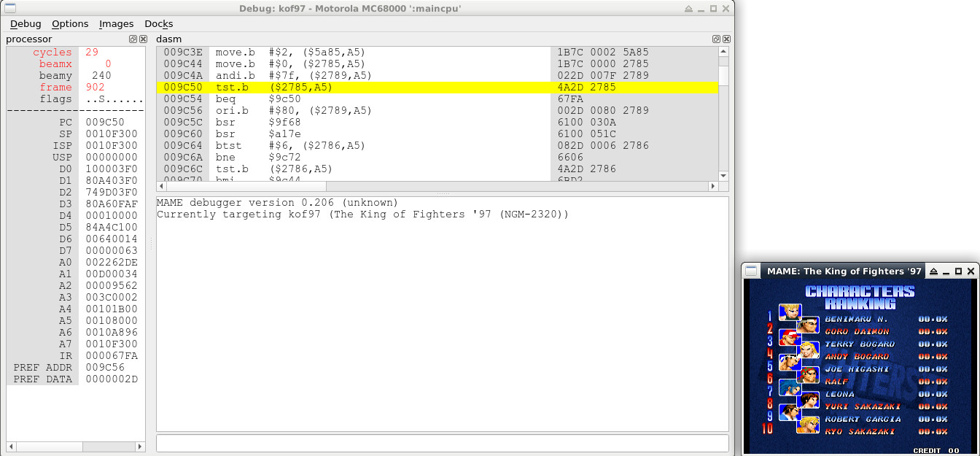The height and width of the screenshot is (456, 980).
Task: Close the MAME King of Fighters window
Action: click(971, 271)
